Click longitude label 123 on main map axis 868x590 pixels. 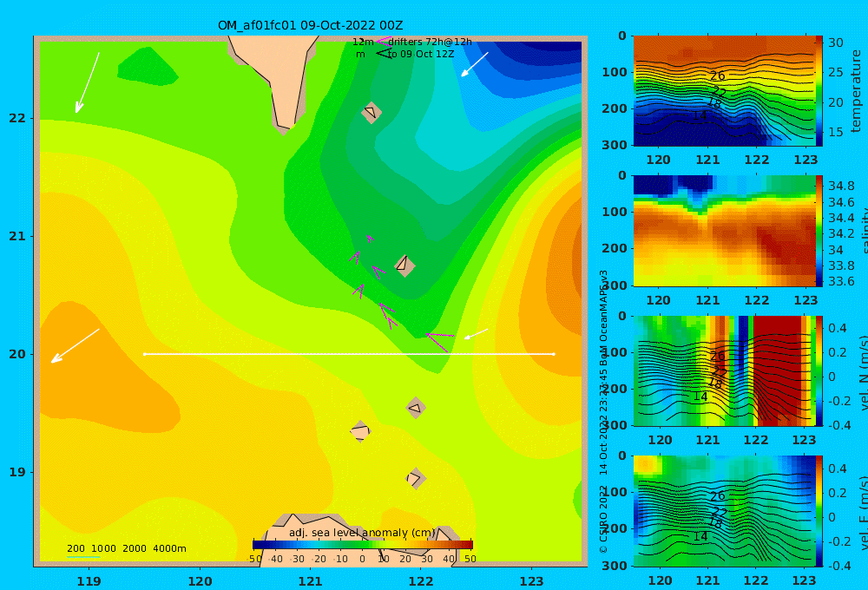point(532,581)
